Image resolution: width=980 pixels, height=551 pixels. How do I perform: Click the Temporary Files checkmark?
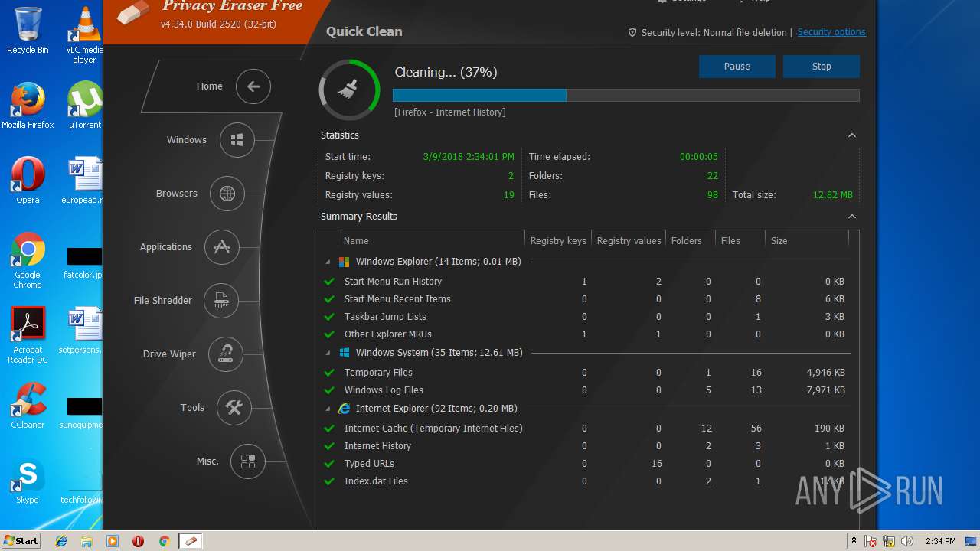pos(329,373)
